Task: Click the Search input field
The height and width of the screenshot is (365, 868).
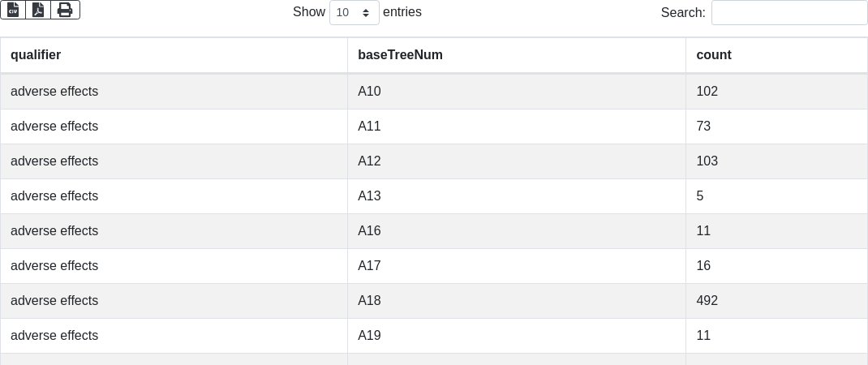Action: click(x=789, y=13)
